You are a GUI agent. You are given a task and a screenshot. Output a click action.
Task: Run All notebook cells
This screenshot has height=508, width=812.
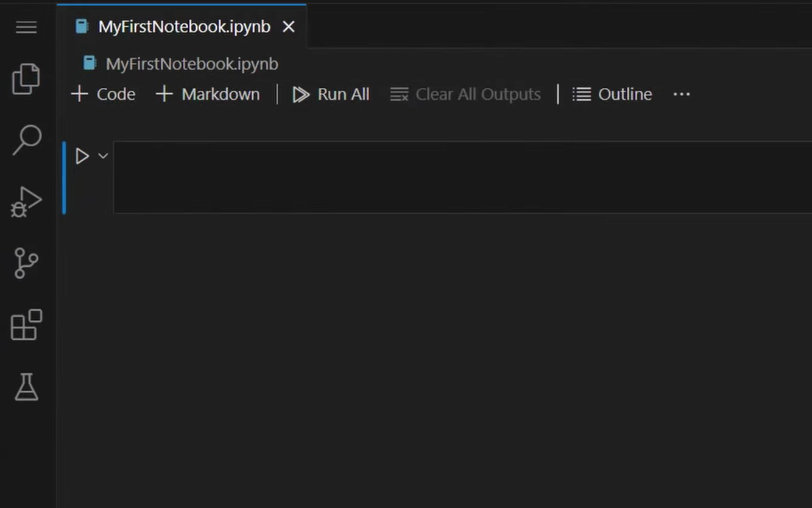(330, 94)
